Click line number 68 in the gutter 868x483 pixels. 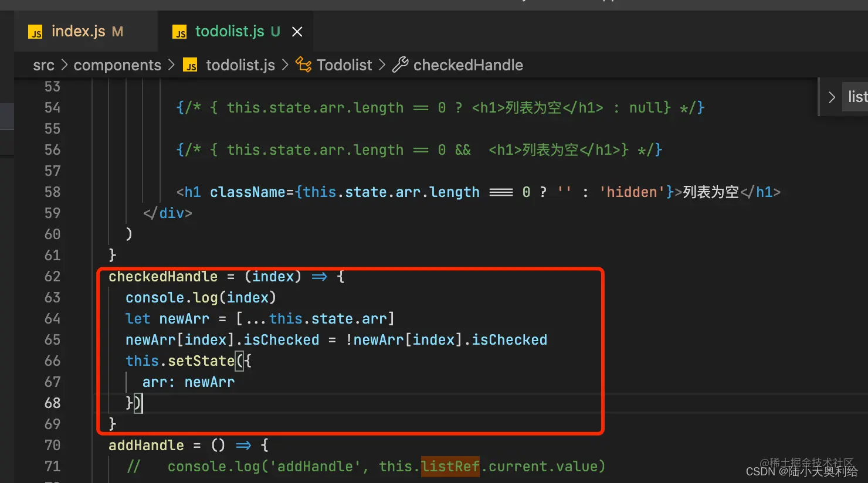pyautogui.click(x=52, y=403)
